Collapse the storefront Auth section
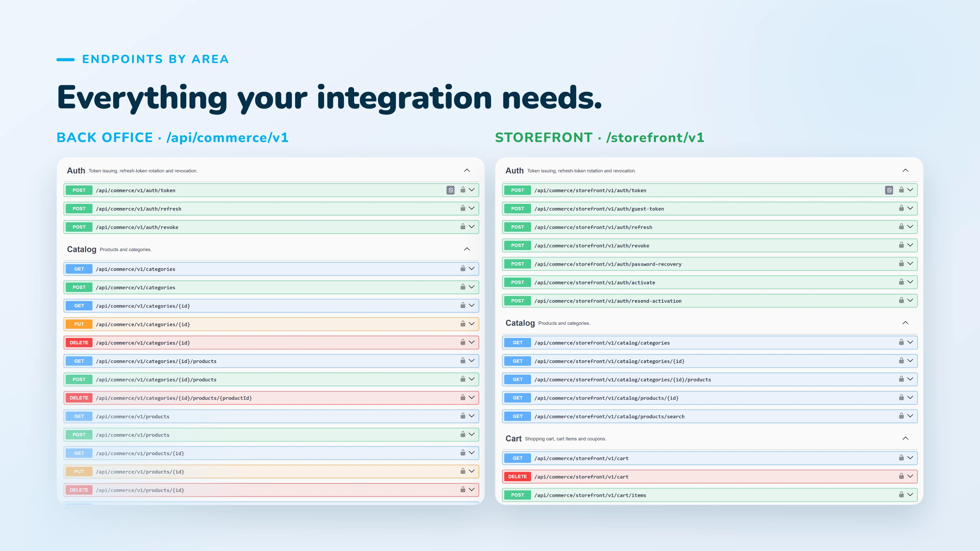 click(x=906, y=171)
